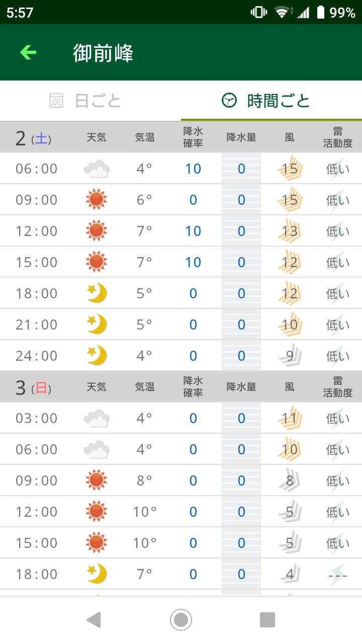Tap the lightning icon at Saturday 12:00
This screenshot has height=644, width=362.
point(337,231)
